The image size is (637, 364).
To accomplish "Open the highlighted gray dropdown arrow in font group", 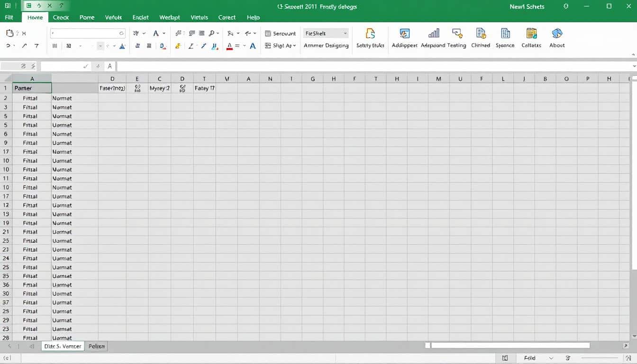I will [x=100, y=46].
